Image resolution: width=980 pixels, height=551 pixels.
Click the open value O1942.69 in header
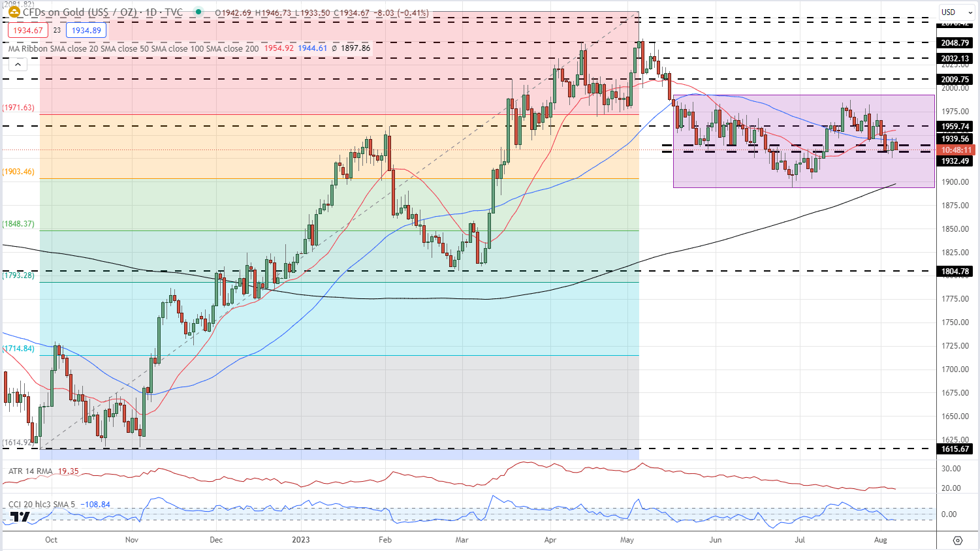pos(233,13)
